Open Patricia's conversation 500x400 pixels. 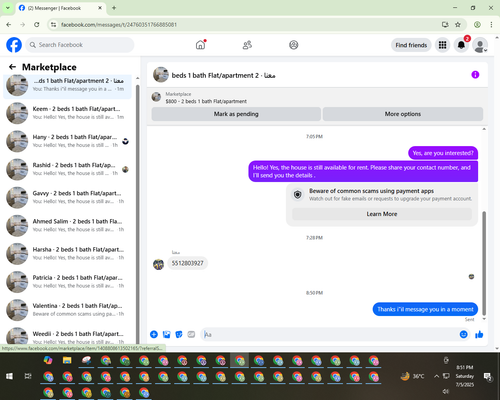(x=68, y=282)
